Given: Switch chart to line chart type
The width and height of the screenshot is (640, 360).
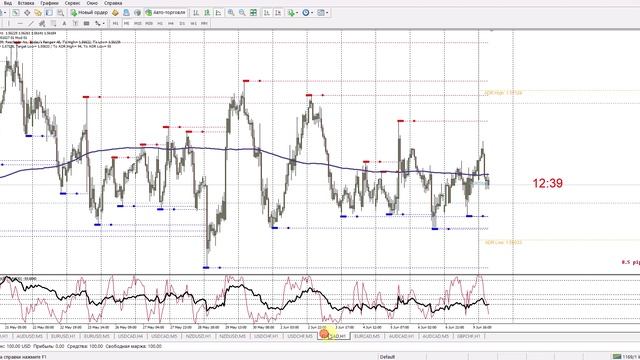Looking at the screenshot, I should (218, 13).
